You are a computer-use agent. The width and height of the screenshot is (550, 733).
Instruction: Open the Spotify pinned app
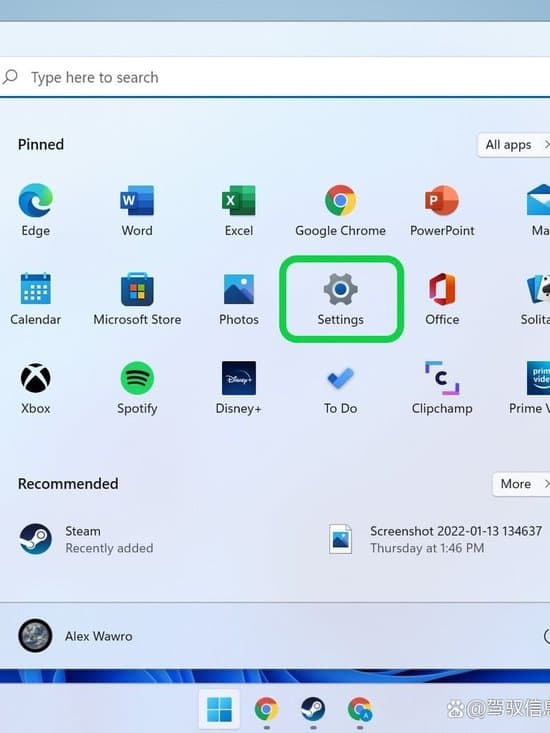click(137, 388)
